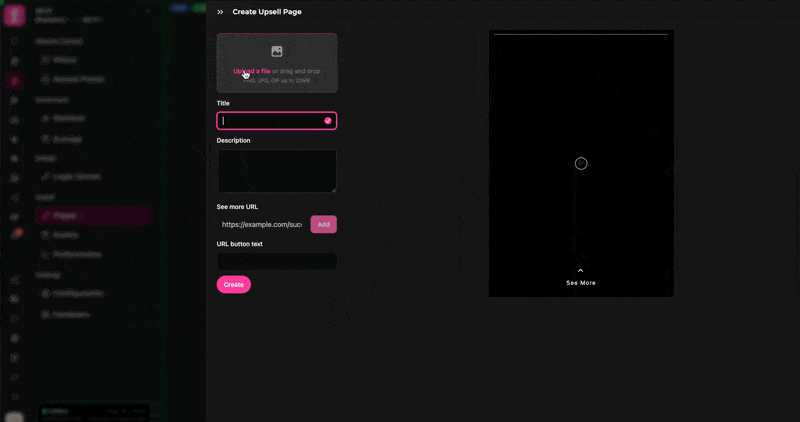Click the up chevron above See More
The width and height of the screenshot is (800, 422).
[x=581, y=270]
